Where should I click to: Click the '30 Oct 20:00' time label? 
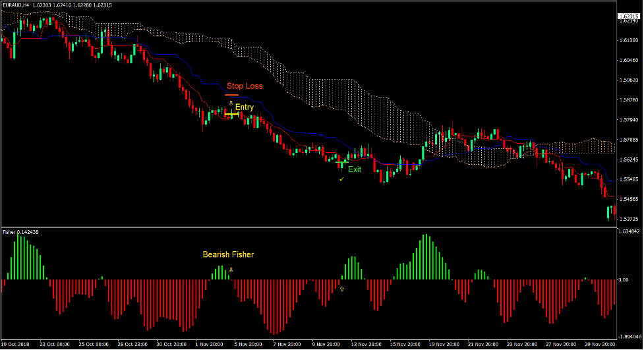[x=171, y=344]
